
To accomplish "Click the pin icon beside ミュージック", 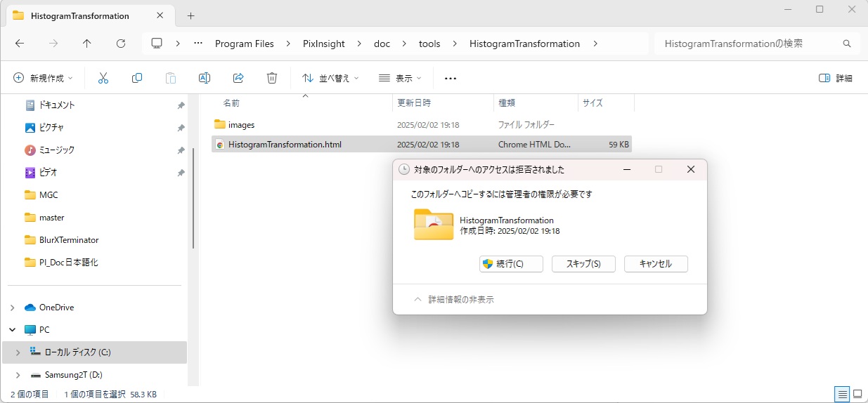I will tap(181, 150).
